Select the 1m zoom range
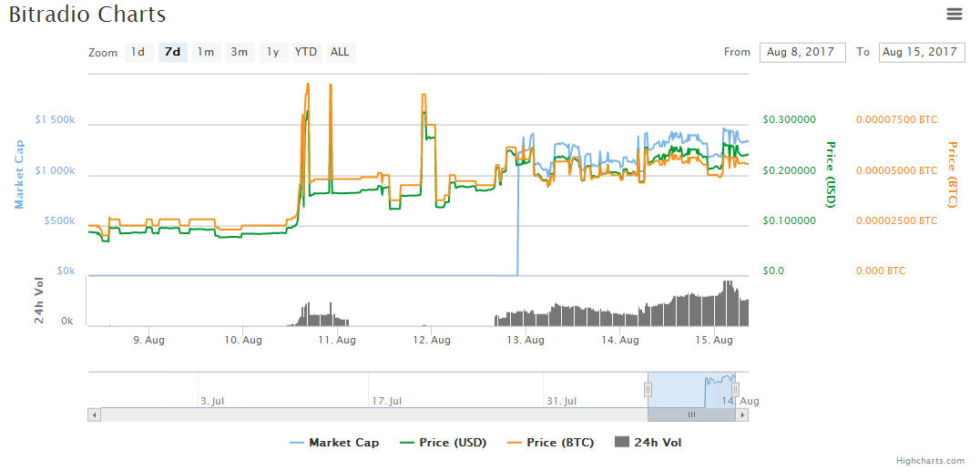Viewport: 980px width, 471px height. point(206,52)
